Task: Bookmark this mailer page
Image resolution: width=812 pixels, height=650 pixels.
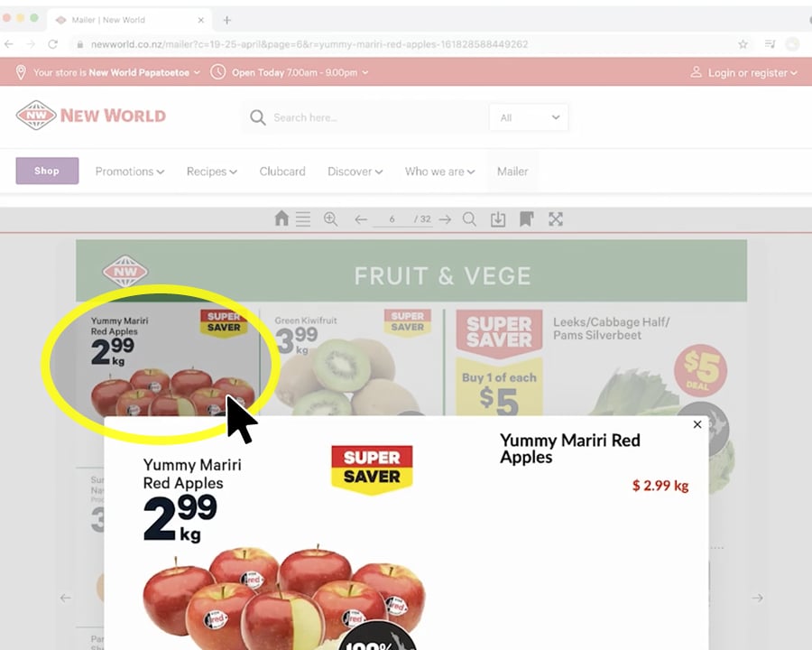Action: 526,218
